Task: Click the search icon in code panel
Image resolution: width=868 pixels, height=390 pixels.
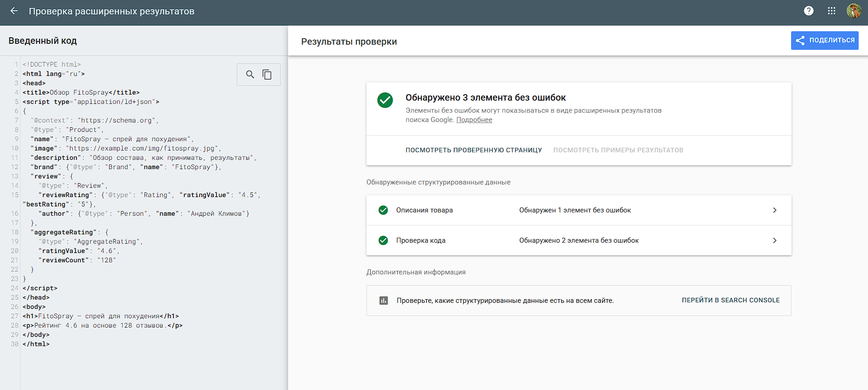Action: (x=250, y=75)
